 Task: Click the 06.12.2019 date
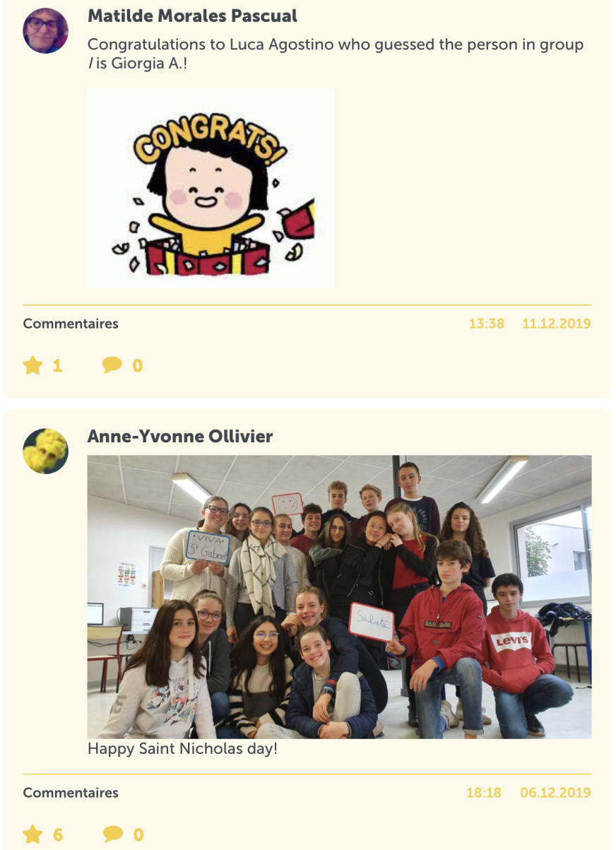[555, 793]
